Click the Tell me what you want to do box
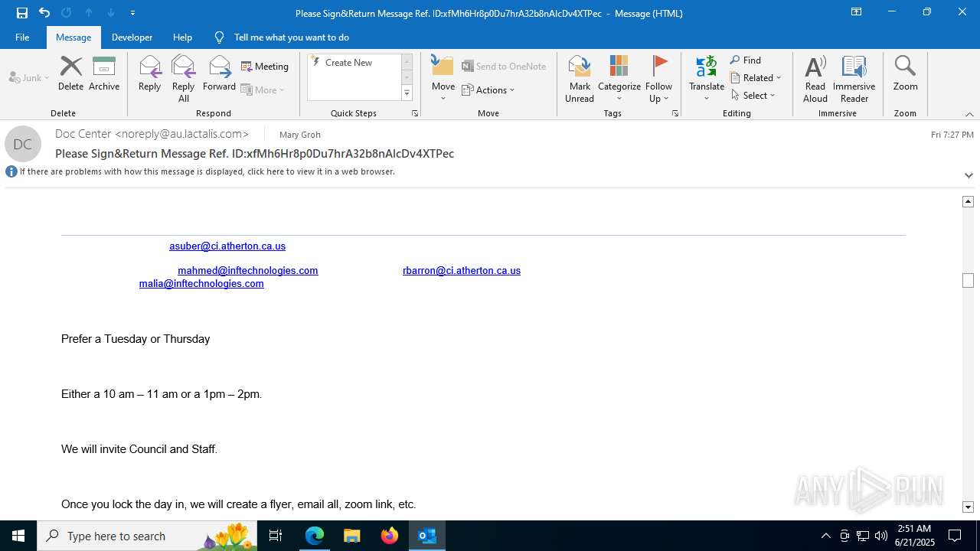 [x=292, y=37]
